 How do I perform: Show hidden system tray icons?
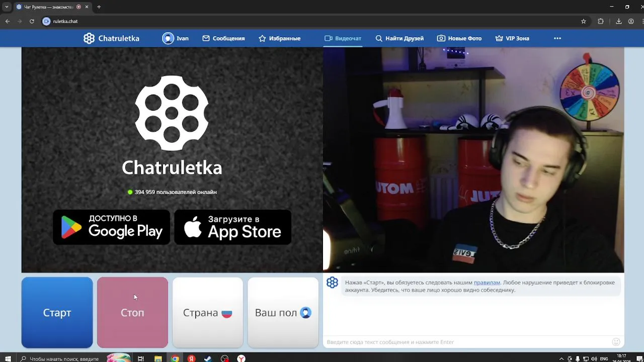pos(561,358)
